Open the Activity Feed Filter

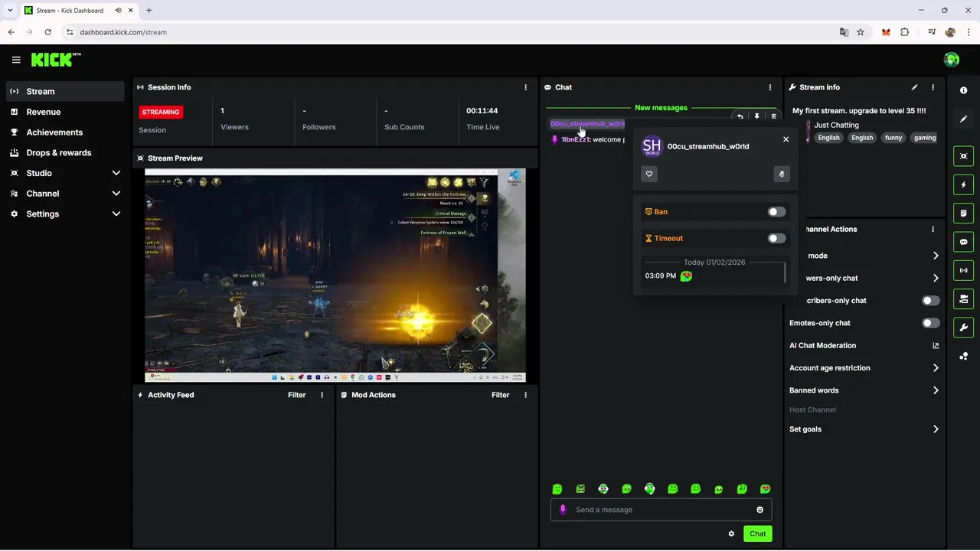click(296, 395)
